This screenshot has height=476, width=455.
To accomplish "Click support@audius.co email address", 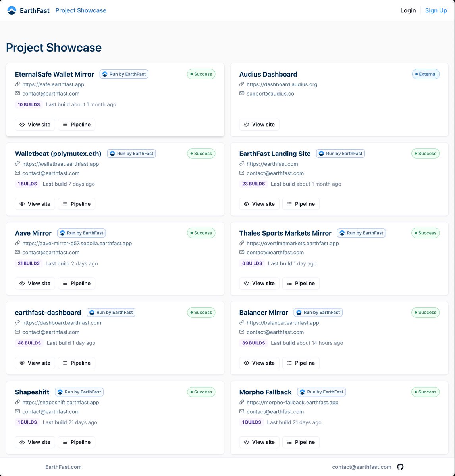I will (x=270, y=94).
